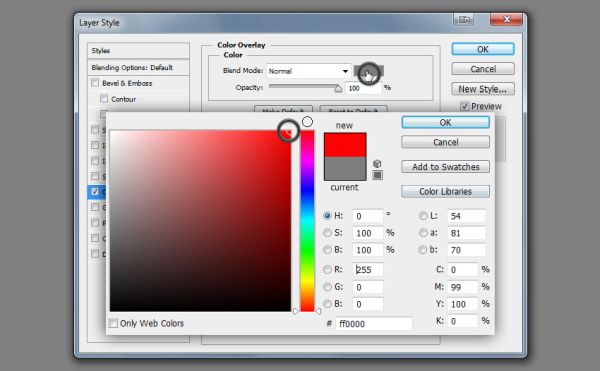
Task: Click the overlay color swatch beside Blend Mode
Action: [368, 71]
